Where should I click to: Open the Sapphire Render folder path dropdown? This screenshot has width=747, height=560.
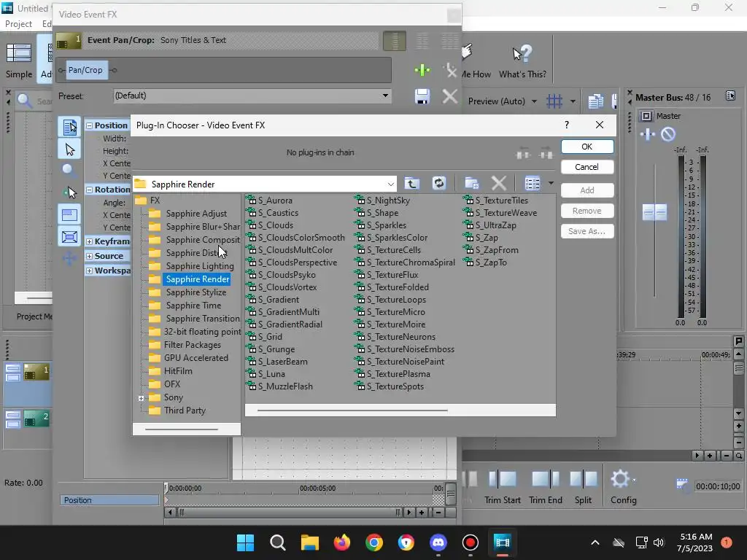(391, 184)
